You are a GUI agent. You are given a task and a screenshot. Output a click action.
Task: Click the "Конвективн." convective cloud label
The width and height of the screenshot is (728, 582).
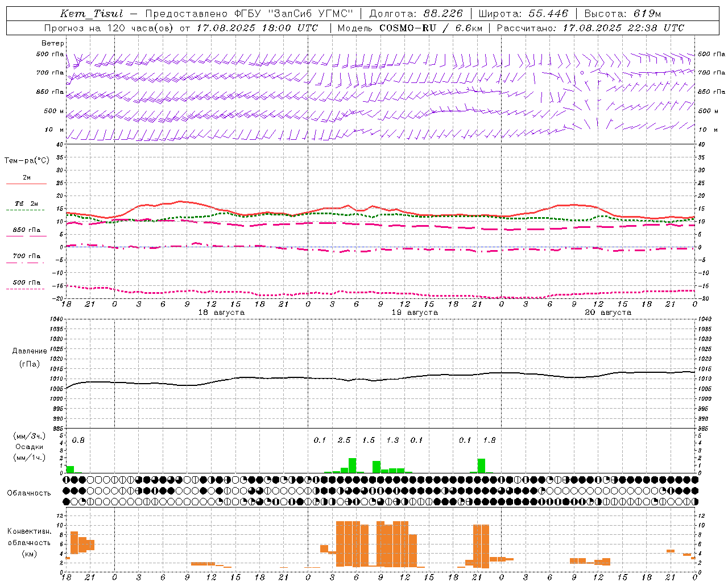click(29, 531)
